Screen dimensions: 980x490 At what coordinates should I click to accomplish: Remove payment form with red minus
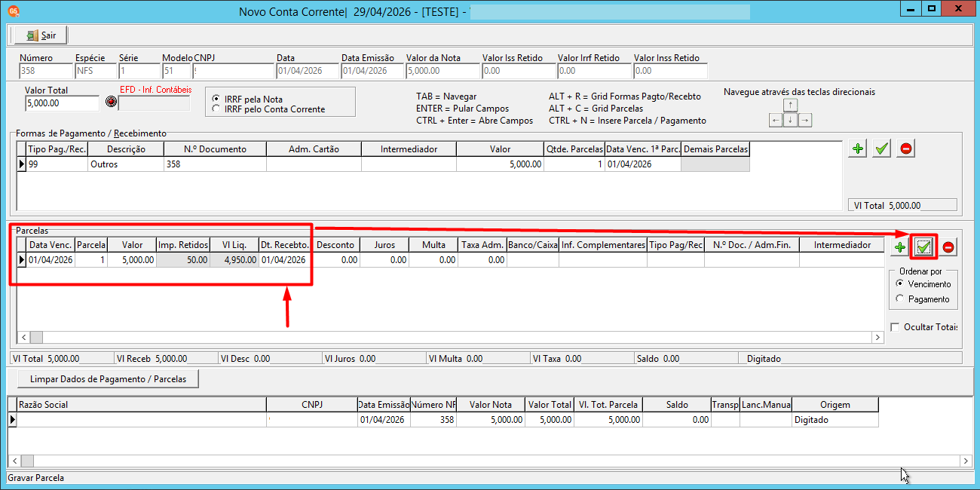click(x=906, y=149)
